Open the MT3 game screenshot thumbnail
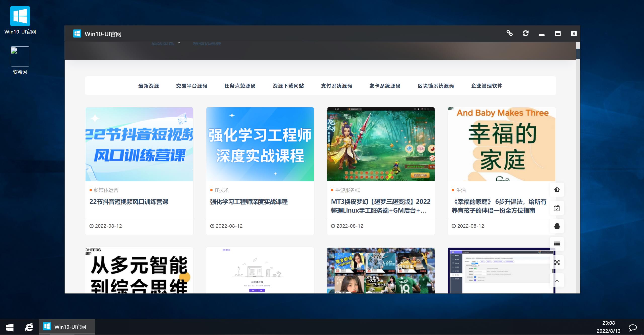Screen dimensions: 644x335 pos(381,144)
